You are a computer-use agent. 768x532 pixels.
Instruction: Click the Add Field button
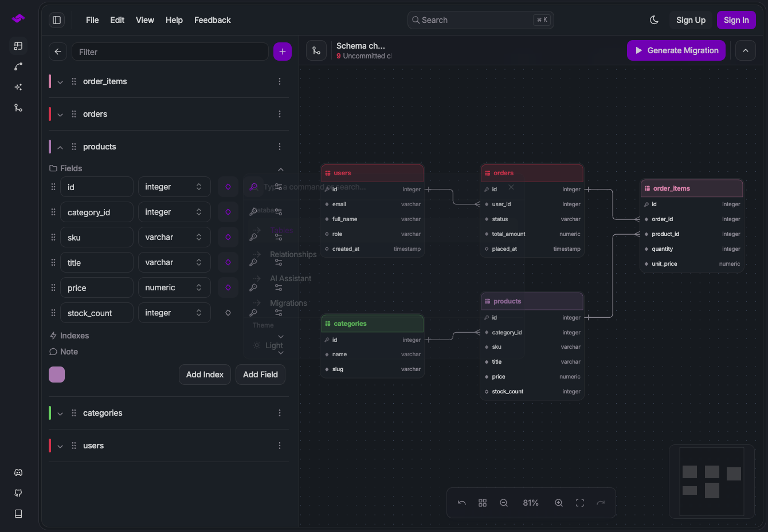pos(260,375)
